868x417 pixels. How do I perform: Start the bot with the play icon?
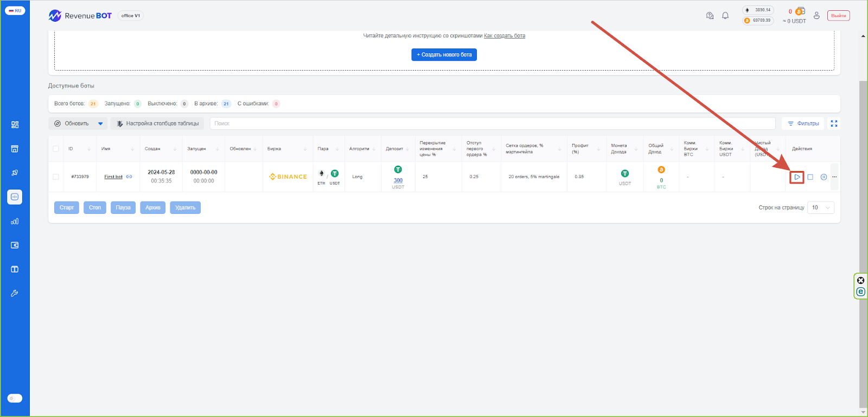796,177
